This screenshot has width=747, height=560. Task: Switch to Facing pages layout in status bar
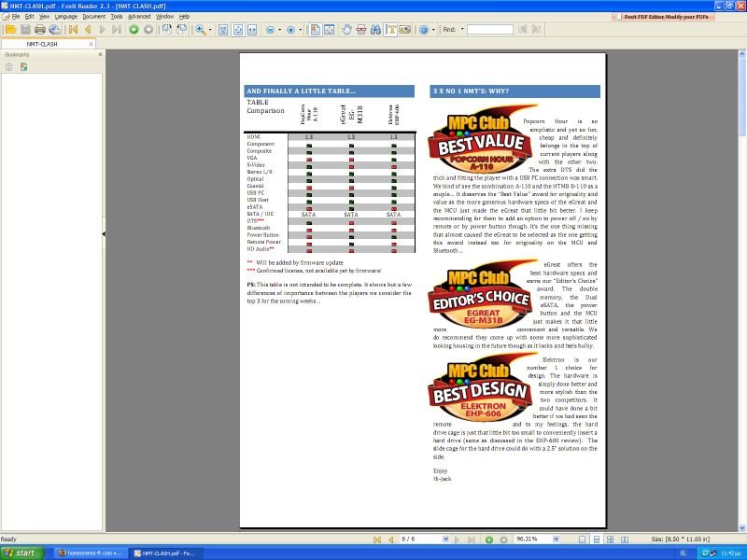click(625, 539)
